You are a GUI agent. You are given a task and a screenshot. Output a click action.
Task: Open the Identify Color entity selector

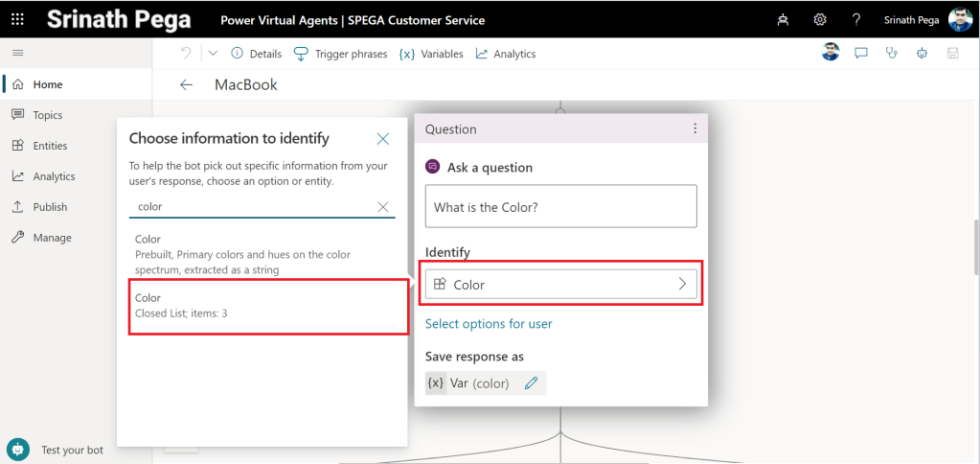(x=561, y=284)
